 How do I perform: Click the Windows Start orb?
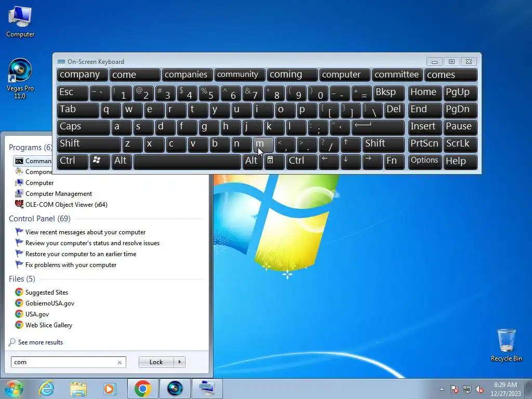(x=14, y=389)
